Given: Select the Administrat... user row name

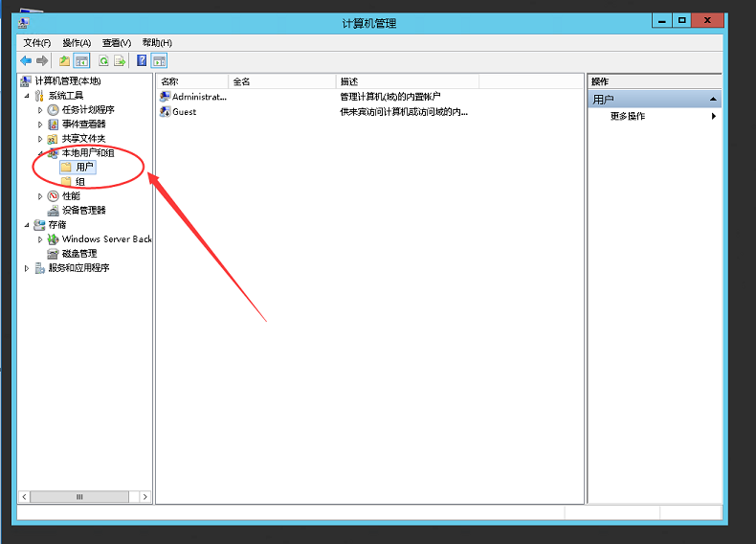Looking at the screenshot, I should 199,97.
